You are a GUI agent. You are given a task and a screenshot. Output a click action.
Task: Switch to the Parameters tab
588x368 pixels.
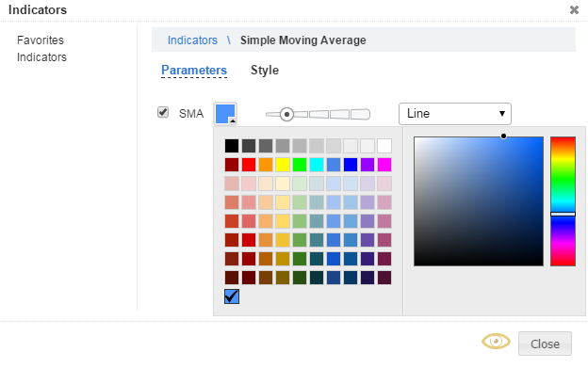[194, 70]
